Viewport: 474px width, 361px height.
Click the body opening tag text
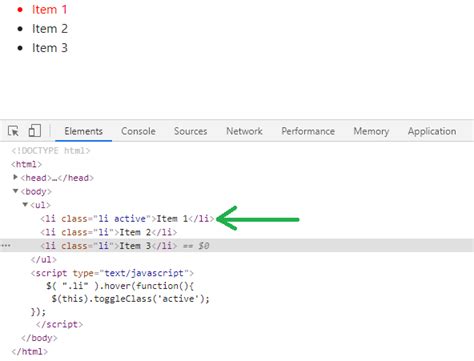pyautogui.click(x=36, y=191)
